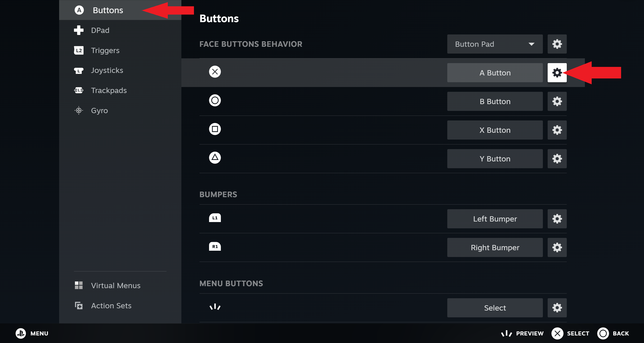
Task: Open Face Buttons Behavior settings gear
Action: click(x=557, y=44)
